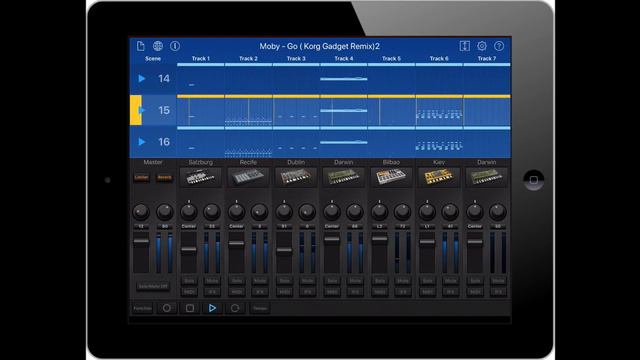Open MIDI settings for Bilbao track

[x=380, y=292]
